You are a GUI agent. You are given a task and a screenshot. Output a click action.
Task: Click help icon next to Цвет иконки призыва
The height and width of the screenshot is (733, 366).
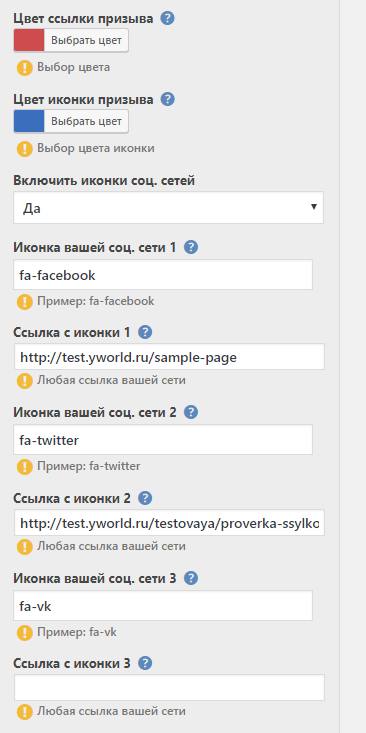[167, 100]
